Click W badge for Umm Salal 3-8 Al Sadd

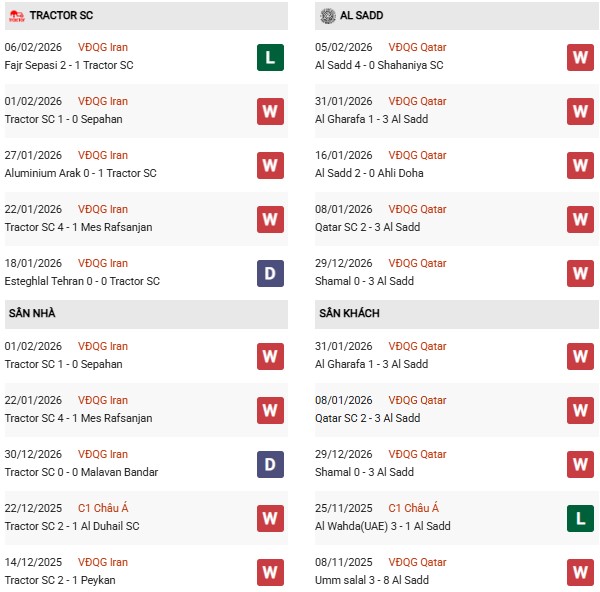(x=580, y=572)
